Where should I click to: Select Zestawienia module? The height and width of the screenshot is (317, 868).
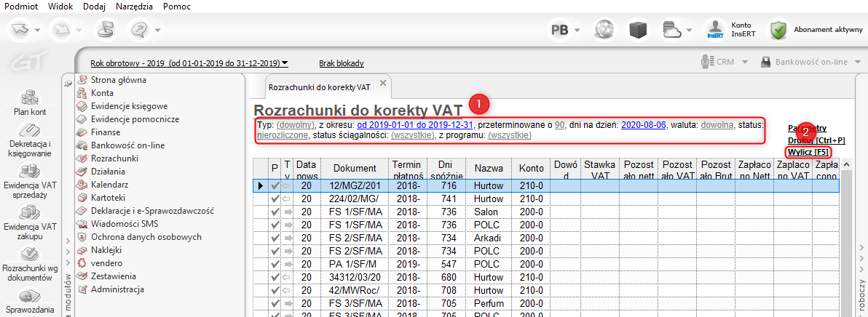(x=114, y=276)
